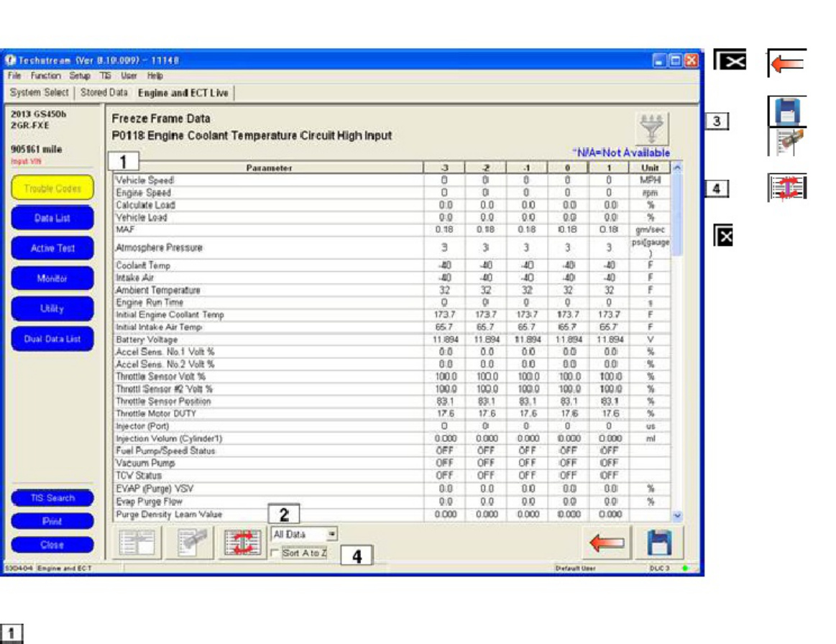Click the Parameter column header
The width and height of the screenshot is (836, 644).
[x=269, y=168]
